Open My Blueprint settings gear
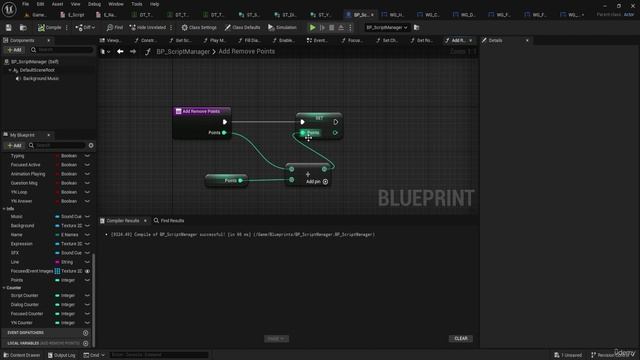This screenshot has height=360, width=640. (x=91, y=145)
